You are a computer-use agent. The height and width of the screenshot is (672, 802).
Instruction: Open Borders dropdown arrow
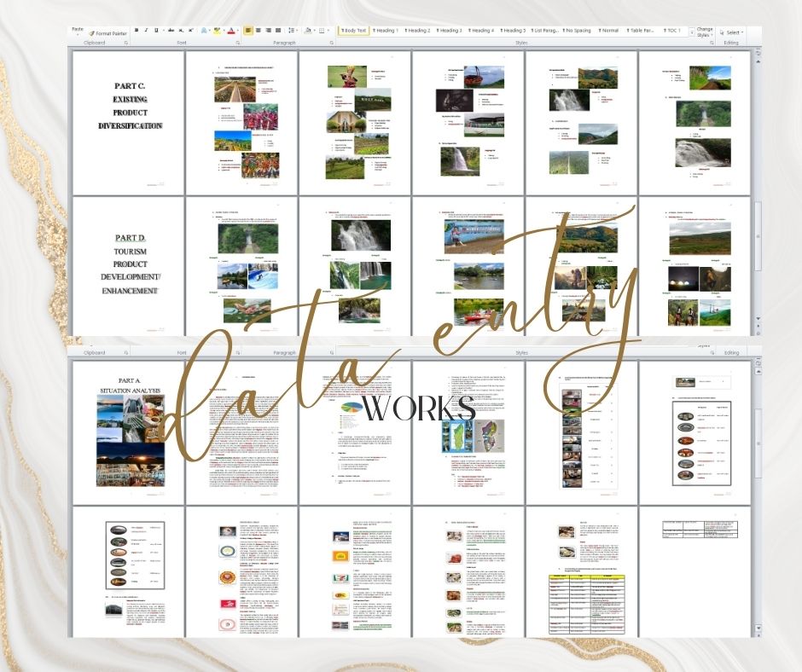(328, 30)
